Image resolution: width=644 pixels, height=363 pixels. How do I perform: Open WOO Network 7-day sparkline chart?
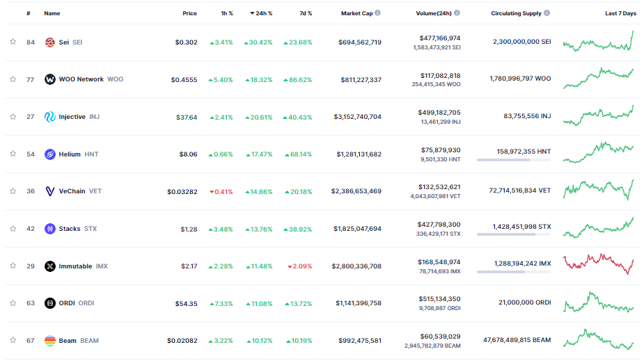coord(599,78)
